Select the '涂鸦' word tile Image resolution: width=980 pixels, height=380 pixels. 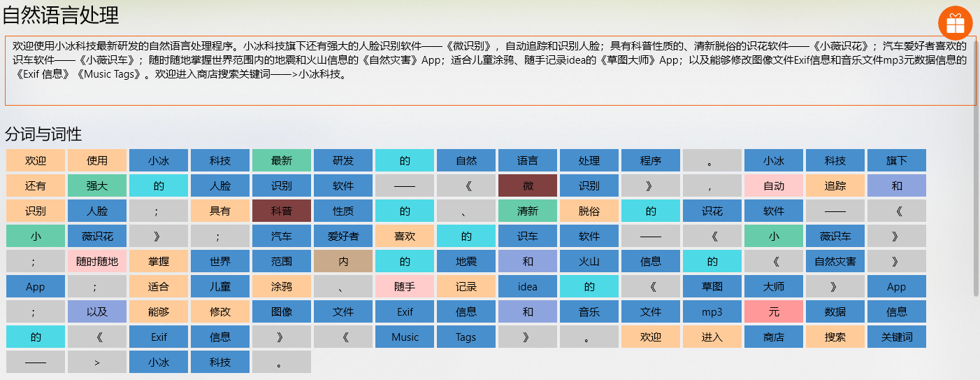click(x=282, y=286)
